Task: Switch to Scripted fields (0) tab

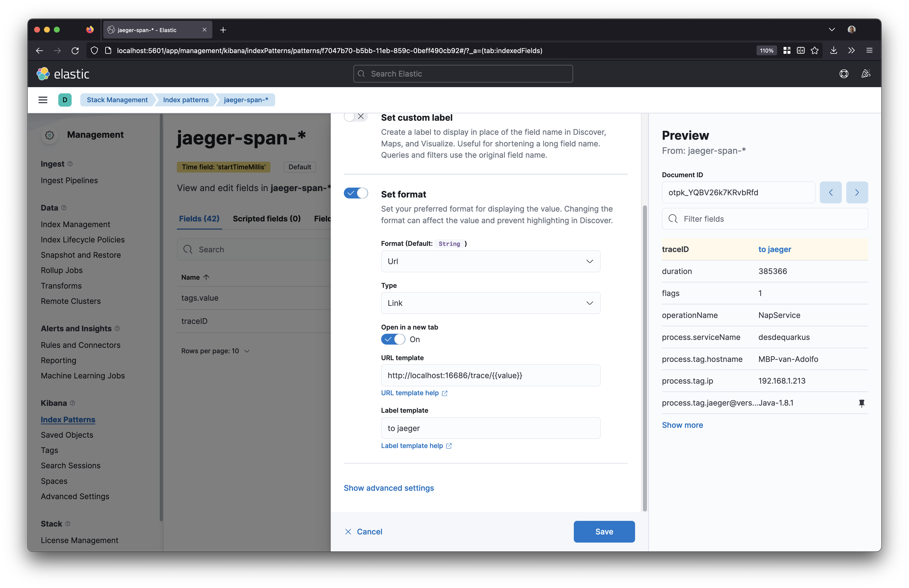Action: point(267,219)
